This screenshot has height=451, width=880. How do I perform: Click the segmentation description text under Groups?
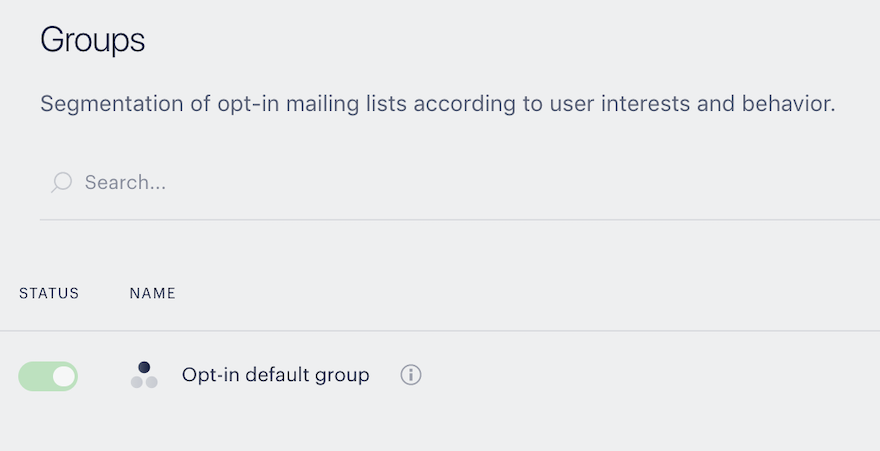[x=438, y=104]
